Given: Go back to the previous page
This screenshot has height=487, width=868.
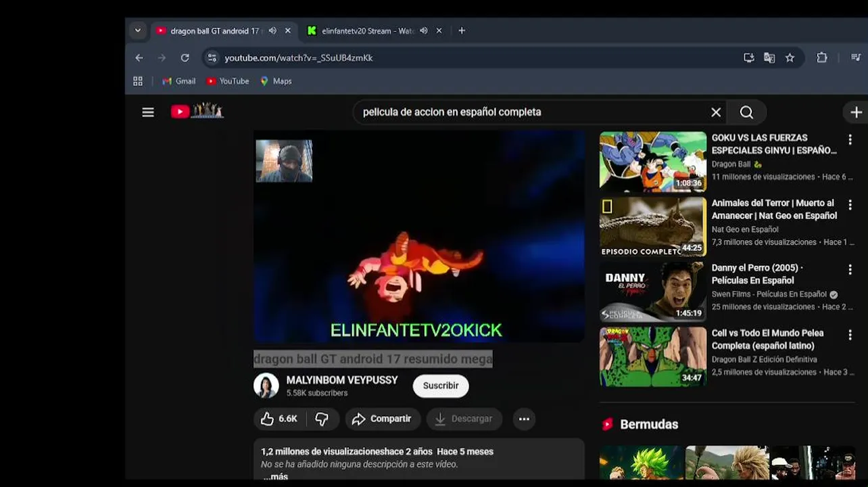Looking at the screenshot, I should pos(139,58).
